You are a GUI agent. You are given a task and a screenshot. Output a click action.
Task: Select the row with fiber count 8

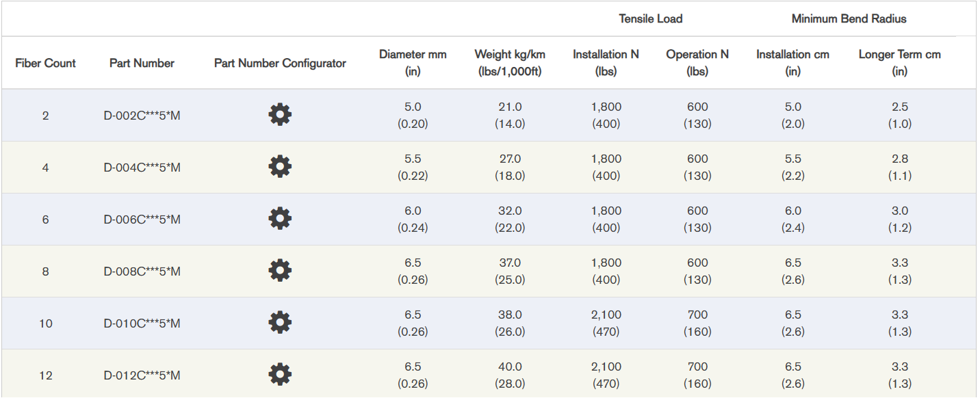click(x=45, y=271)
